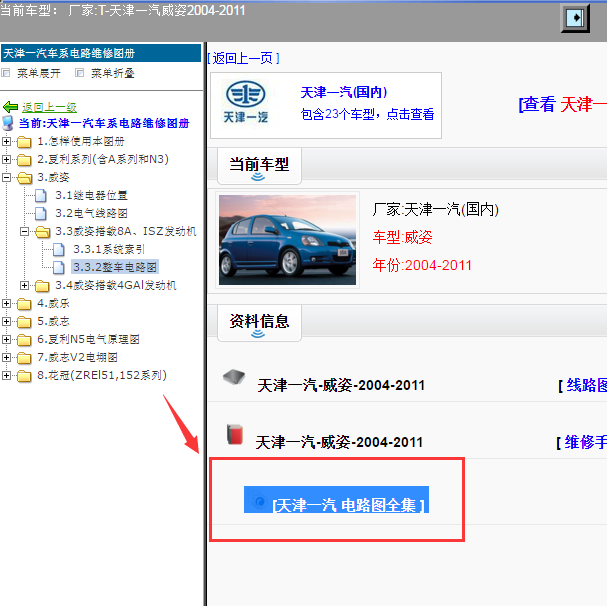Screen dimensions: 607x606
Task: Open the 当前车型 tab
Action: (x=259, y=166)
